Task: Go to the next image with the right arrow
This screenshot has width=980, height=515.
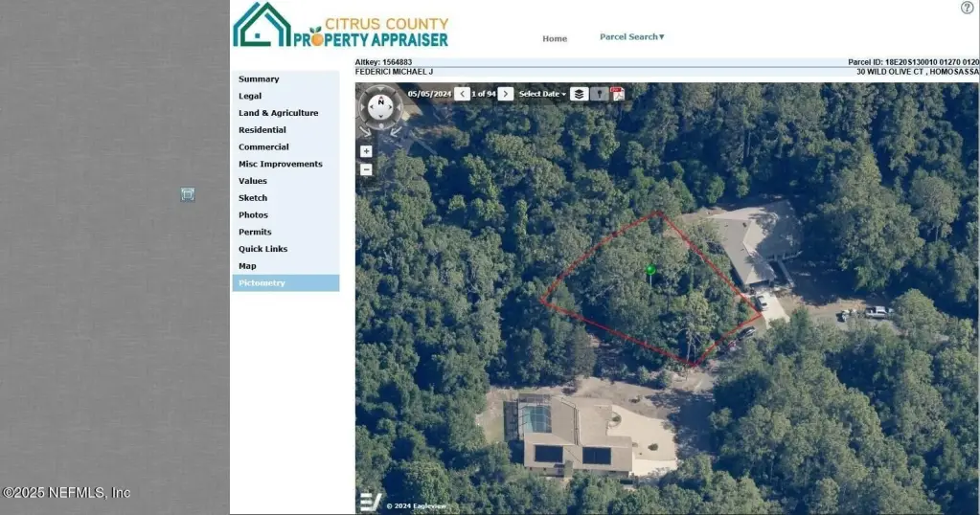Action: coord(506,94)
